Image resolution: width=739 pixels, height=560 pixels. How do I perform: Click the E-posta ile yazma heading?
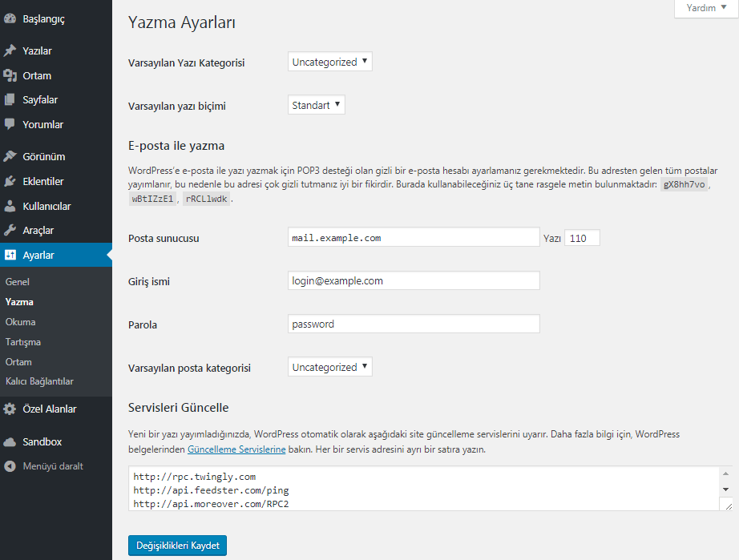(x=176, y=146)
